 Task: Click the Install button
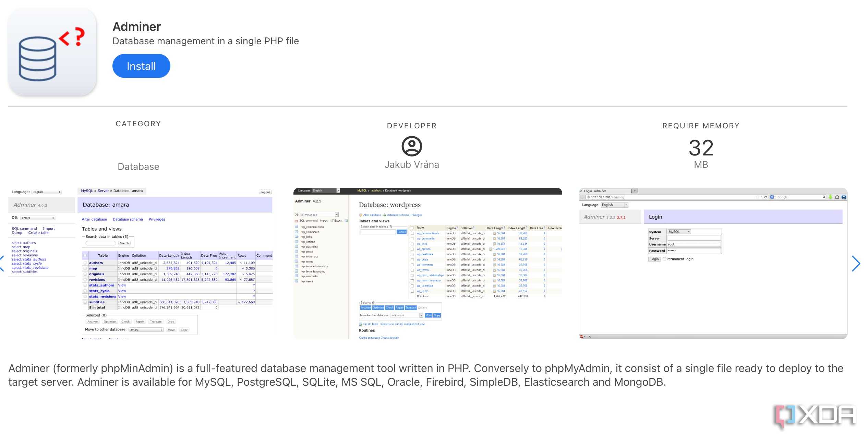(141, 66)
